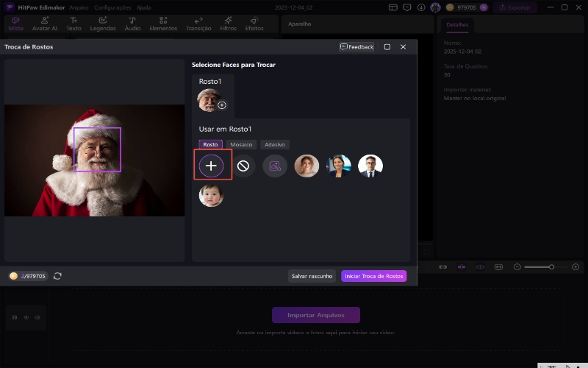This screenshot has width=588, height=368.
Task: Choose the baby face preset
Action: tap(211, 195)
